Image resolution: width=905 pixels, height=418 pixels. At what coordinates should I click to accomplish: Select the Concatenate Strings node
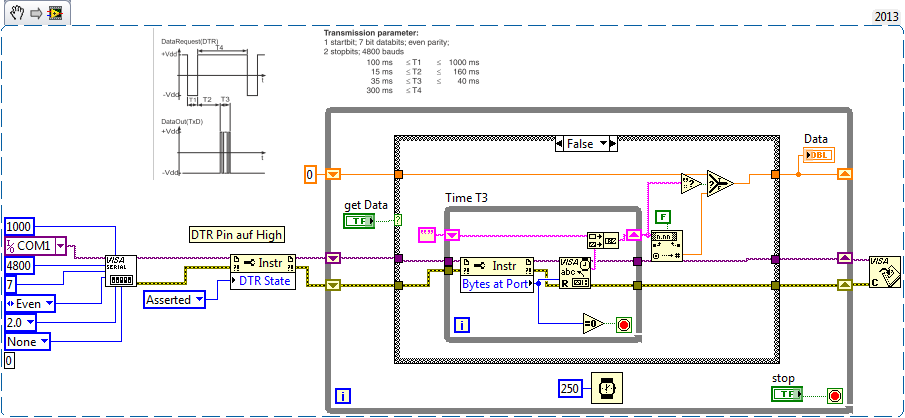pos(603,240)
